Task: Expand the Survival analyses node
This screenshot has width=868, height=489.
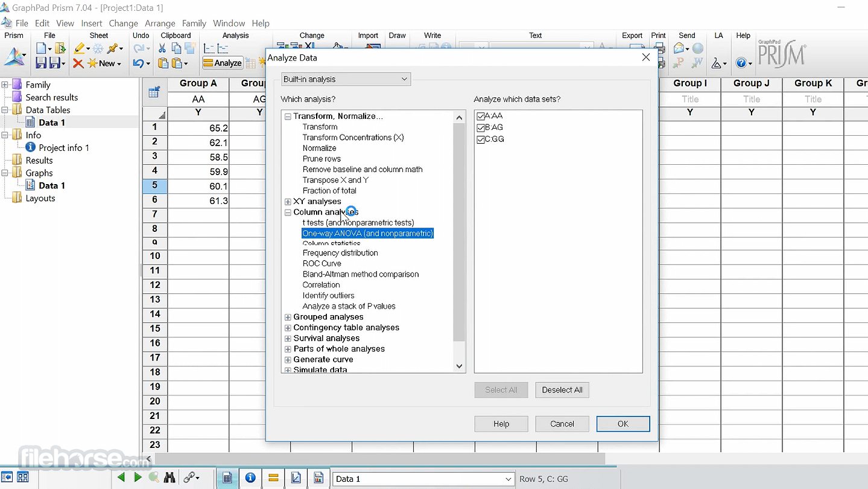Action: point(288,339)
